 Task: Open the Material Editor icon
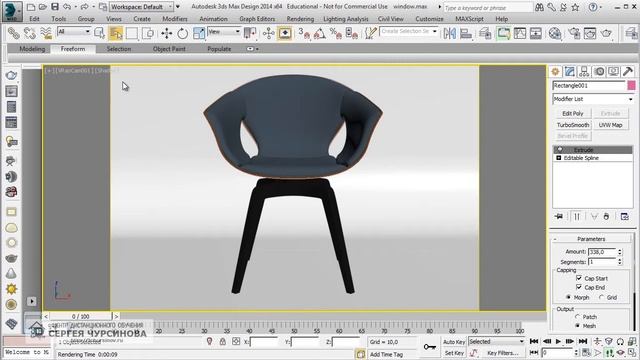pyautogui.click(x=555, y=33)
